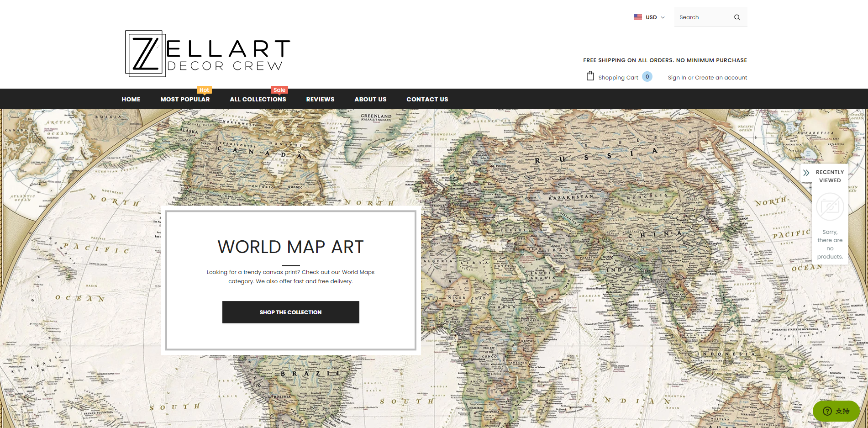Click the Recently Viewed title
Screen dimensions: 868x428
tap(830, 176)
